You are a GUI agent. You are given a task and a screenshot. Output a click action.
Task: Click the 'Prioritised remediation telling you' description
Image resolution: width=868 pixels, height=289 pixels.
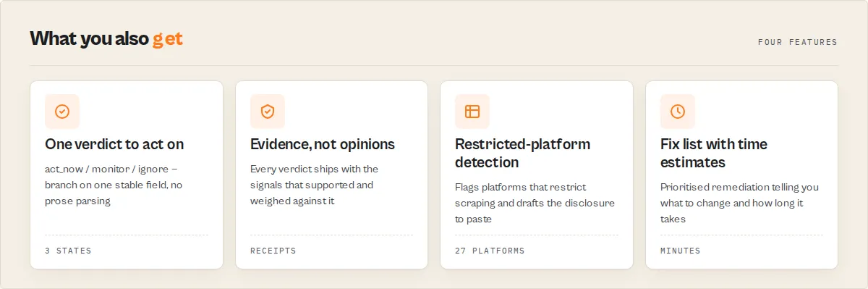pyautogui.click(x=739, y=203)
